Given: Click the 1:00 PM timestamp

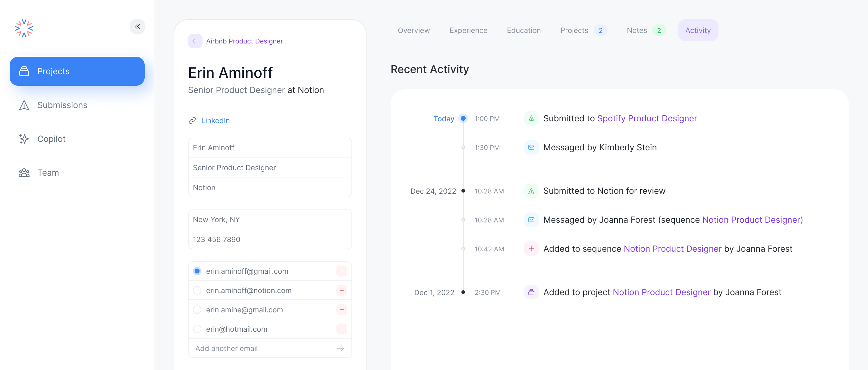Looking at the screenshot, I should [x=487, y=119].
